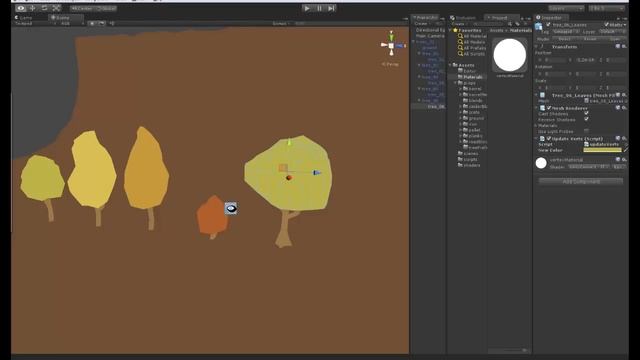Toggle scene audio button
This screenshot has width=640, height=360.
[112, 24]
